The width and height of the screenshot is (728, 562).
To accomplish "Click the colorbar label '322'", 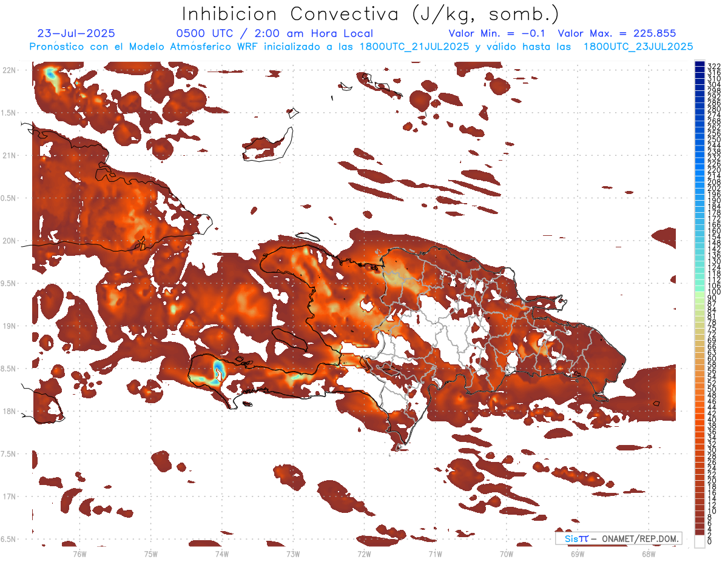I will (714, 65).
